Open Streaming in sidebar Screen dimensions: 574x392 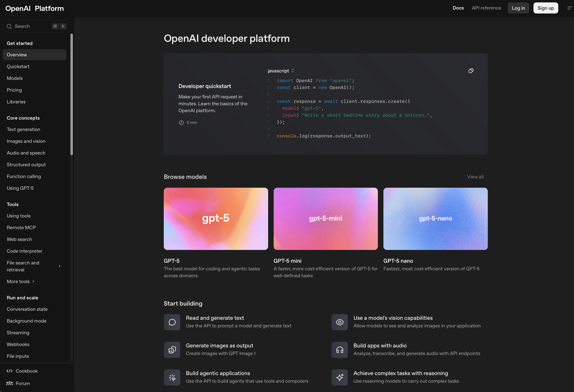click(18, 333)
